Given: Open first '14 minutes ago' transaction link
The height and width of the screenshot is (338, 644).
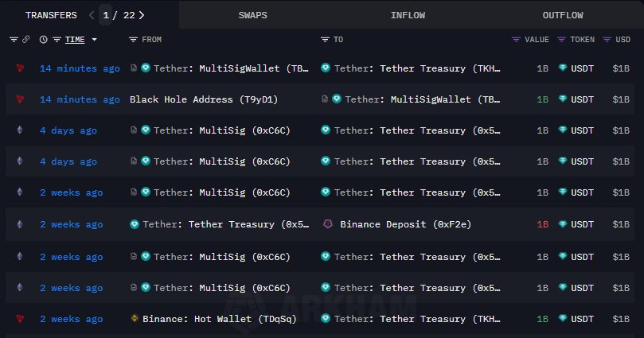Looking at the screenshot, I should [80, 68].
